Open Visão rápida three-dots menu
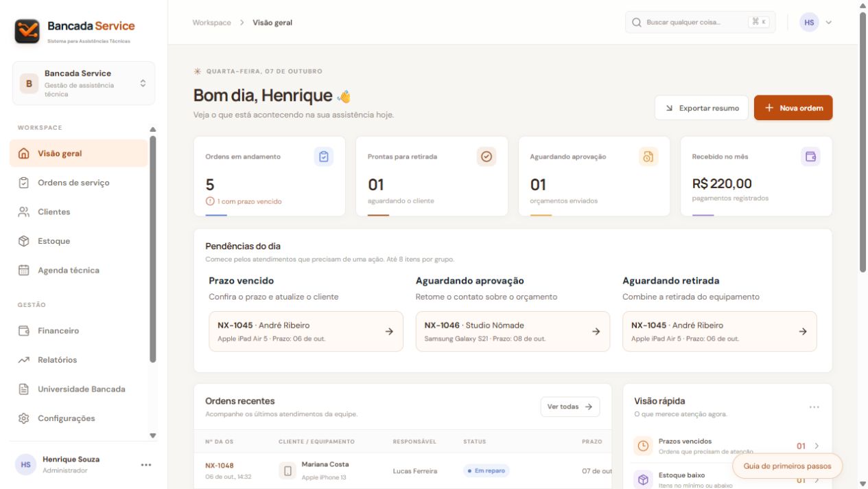 [814, 407]
